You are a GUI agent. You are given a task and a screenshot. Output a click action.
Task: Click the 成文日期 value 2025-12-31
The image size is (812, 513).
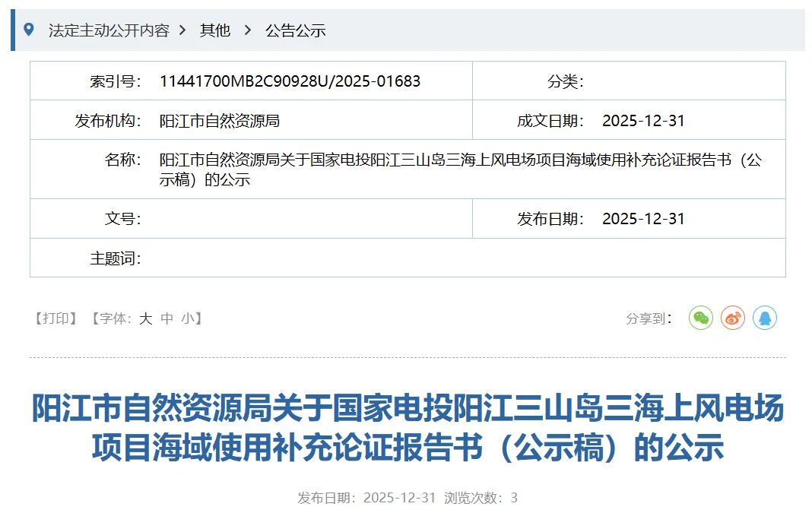(x=643, y=121)
